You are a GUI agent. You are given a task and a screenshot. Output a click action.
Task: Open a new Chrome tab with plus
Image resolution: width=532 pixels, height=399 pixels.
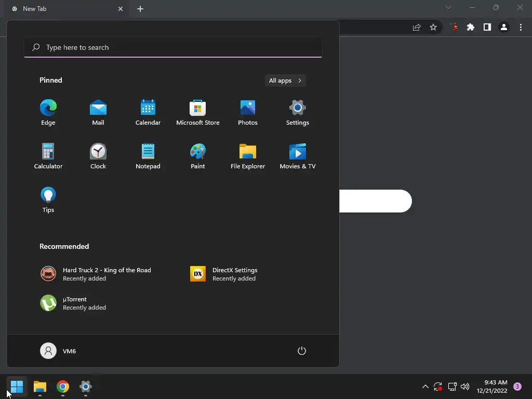(140, 9)
